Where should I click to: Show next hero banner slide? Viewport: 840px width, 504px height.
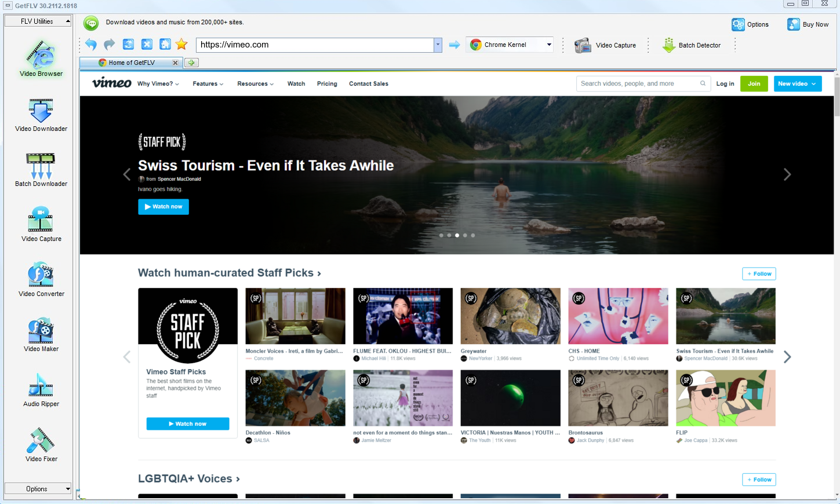point(787,174)
